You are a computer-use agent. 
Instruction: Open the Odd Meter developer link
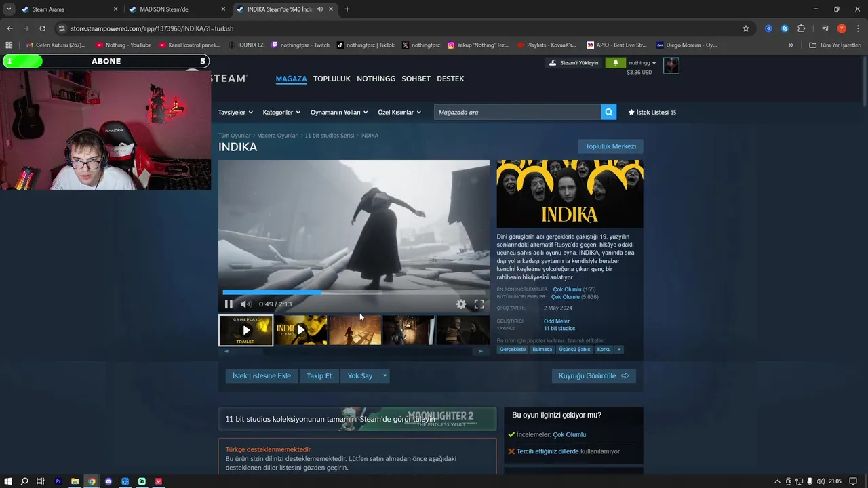pos(557,321)
